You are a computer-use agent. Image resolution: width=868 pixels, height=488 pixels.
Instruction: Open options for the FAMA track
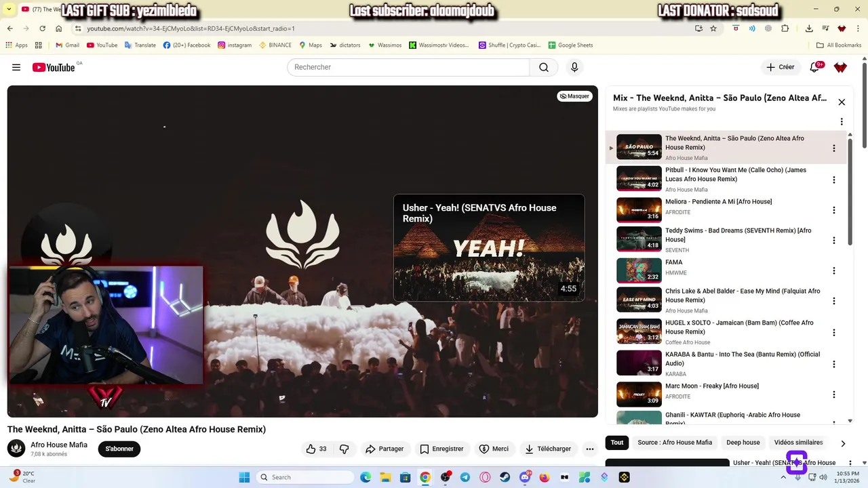(x=834, y=270)
